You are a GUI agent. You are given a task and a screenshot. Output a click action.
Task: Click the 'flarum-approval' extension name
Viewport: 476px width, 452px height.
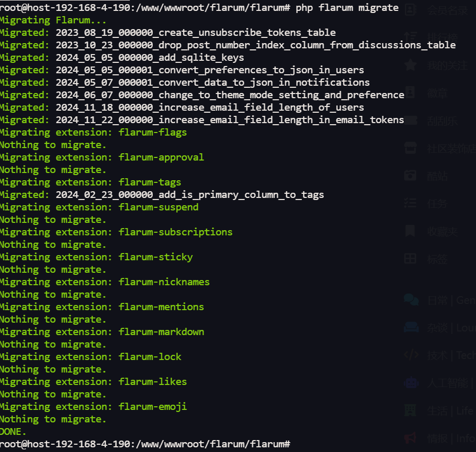[161, 157]
